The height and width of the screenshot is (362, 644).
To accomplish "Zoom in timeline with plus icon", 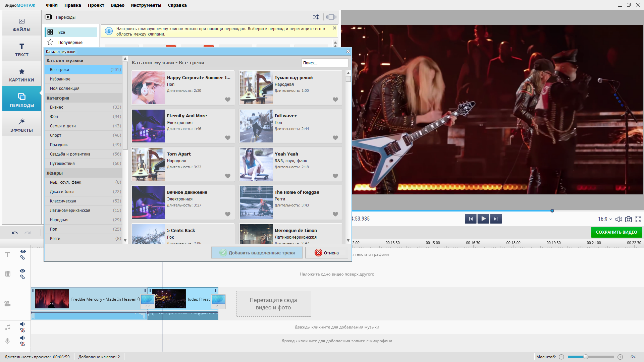I will [x=620, y=357].
